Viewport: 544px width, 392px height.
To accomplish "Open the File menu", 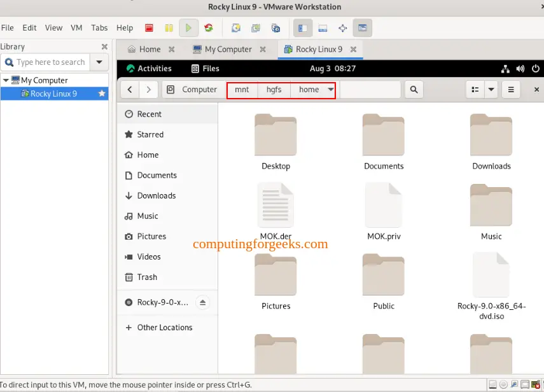I will [7, 28].
